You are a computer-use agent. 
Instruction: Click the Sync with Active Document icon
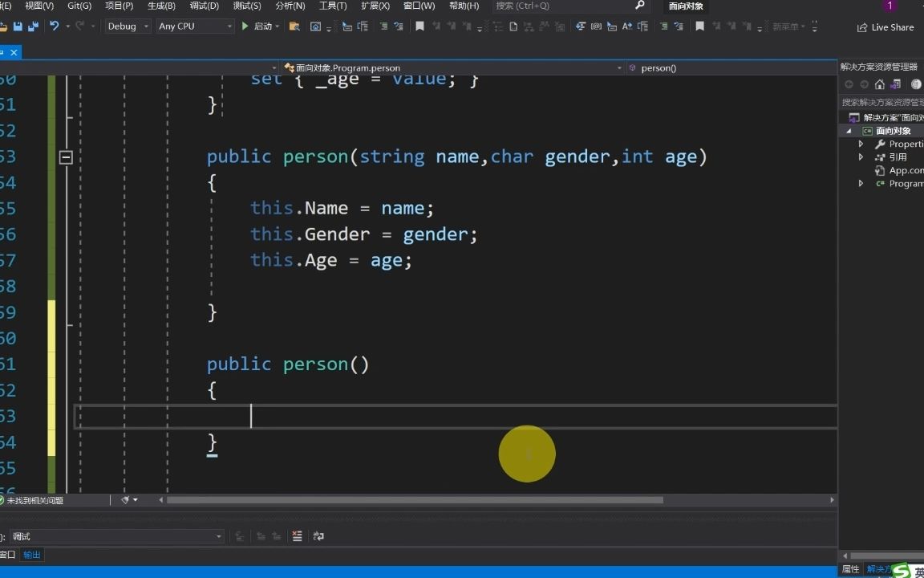894,83
